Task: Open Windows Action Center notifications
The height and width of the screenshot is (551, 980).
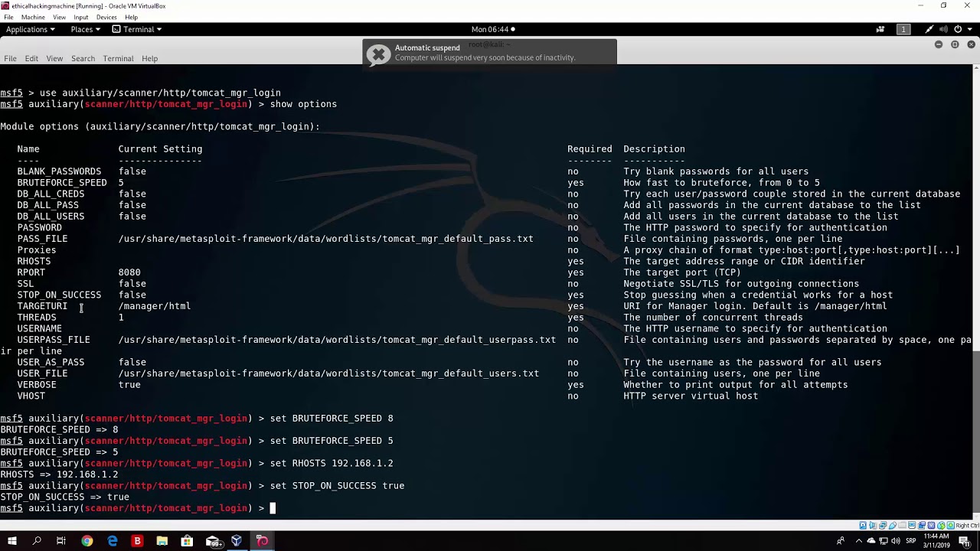Action: tap(965, 541)
